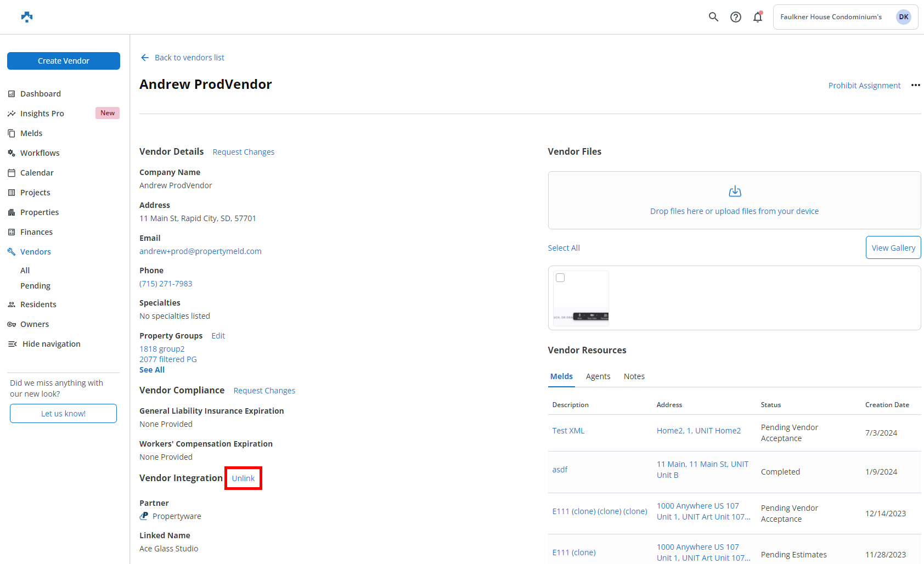Expand property groups with See All
This screenshot has height=564, width=924.
coord(152,370)
